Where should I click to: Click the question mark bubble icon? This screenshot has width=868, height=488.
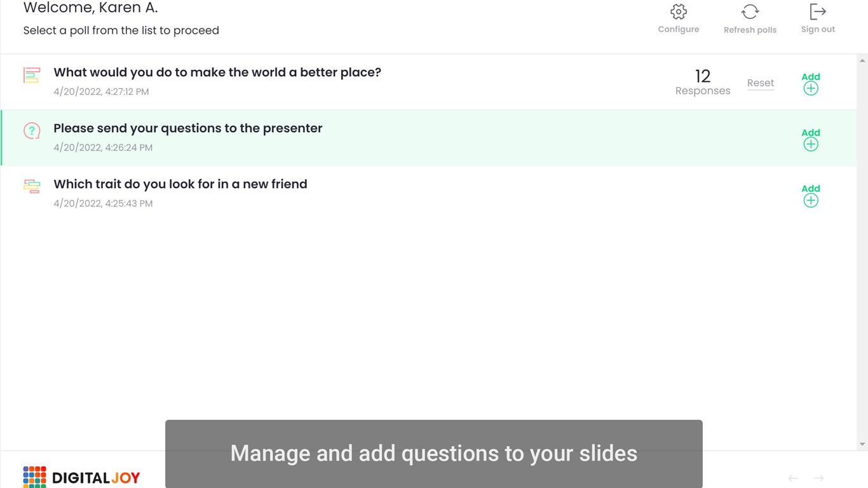(x=32, y=131)
